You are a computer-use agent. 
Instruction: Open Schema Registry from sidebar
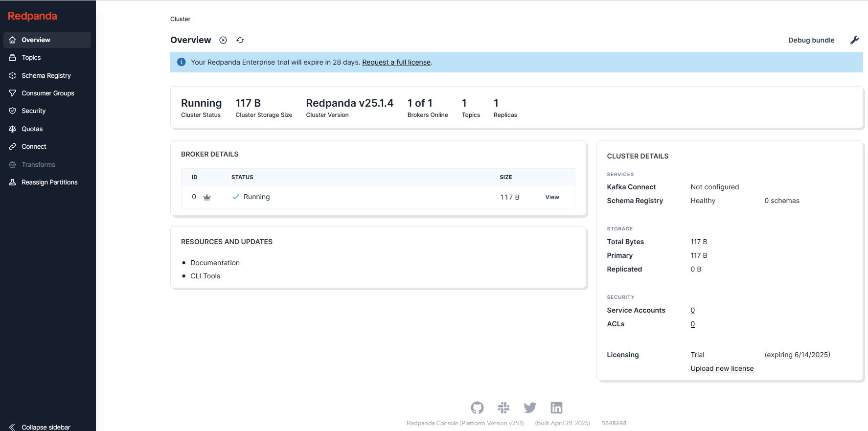click(x=47, y=76)
